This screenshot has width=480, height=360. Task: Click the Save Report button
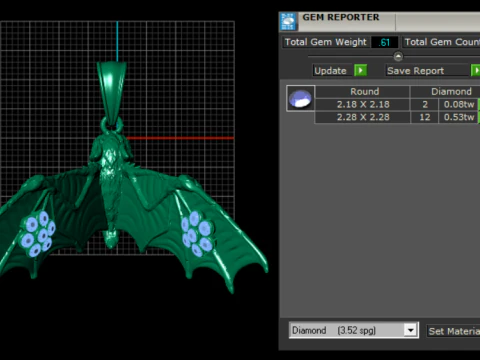[427, 71]
